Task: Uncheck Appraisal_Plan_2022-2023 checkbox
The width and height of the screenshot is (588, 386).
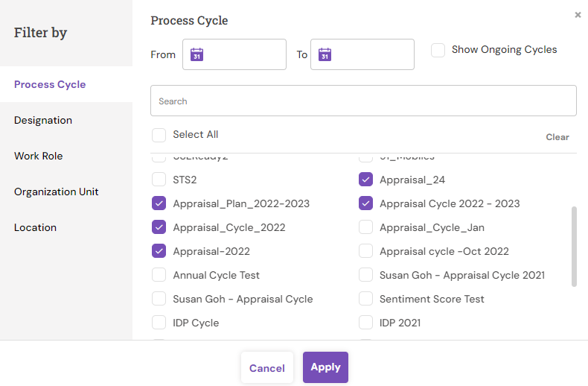Action: coord(159,203)
